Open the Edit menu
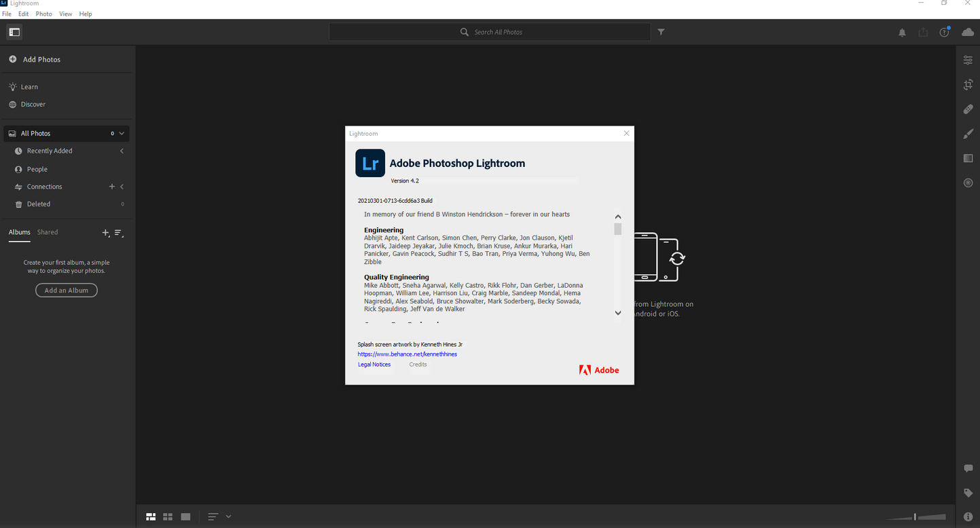This screenshot has height=528, width=980. pyautogui.click(x=24, y=14)
